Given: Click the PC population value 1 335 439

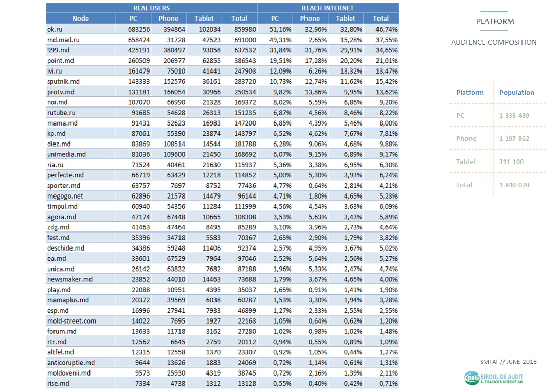Looking at the screenshot, I should pos(514,116).
